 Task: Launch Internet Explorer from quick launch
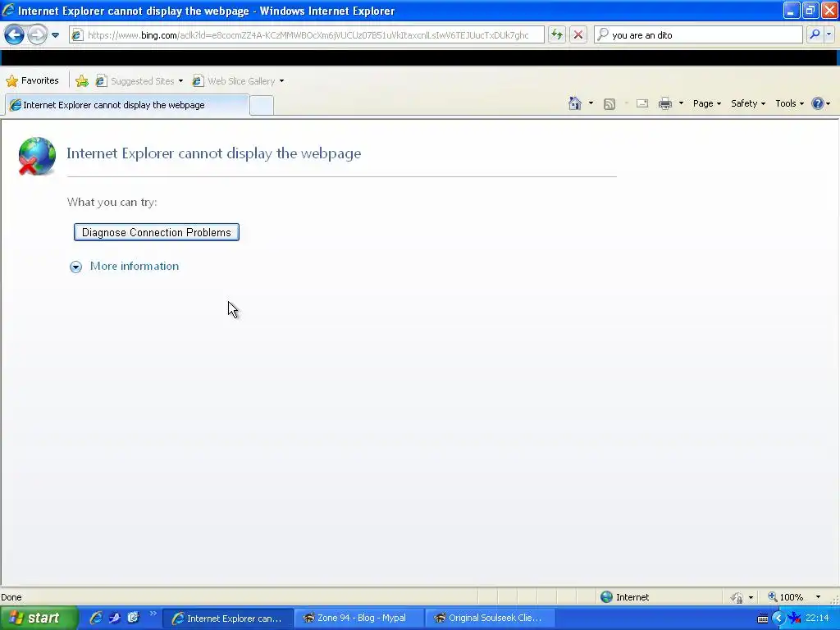[96, 618]
